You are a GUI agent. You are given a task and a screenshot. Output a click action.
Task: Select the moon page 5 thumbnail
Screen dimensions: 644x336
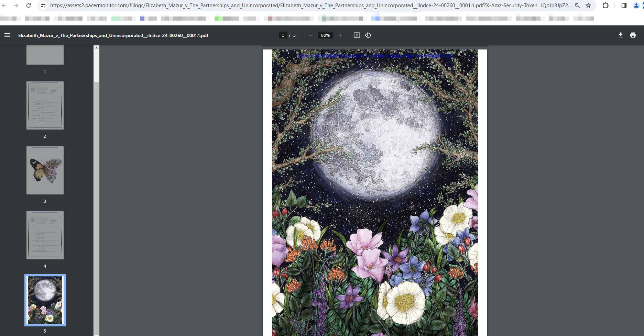click(x=45, y=300)
